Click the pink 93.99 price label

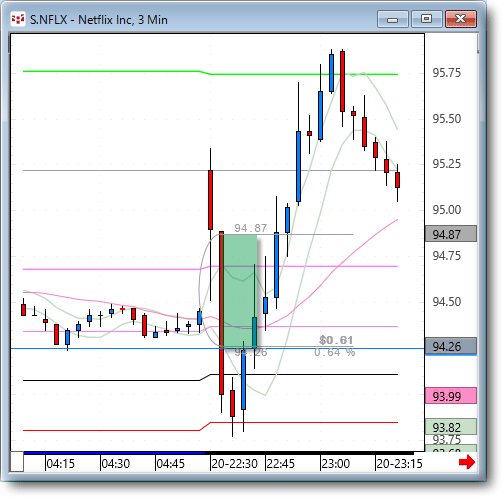[x=451, y=396]
